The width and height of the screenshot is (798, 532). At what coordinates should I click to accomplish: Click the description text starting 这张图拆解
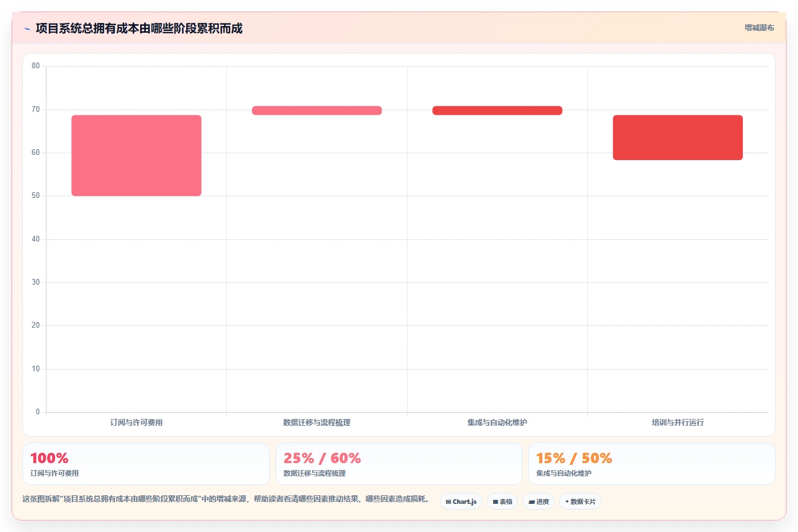click(x=226, y=499)
